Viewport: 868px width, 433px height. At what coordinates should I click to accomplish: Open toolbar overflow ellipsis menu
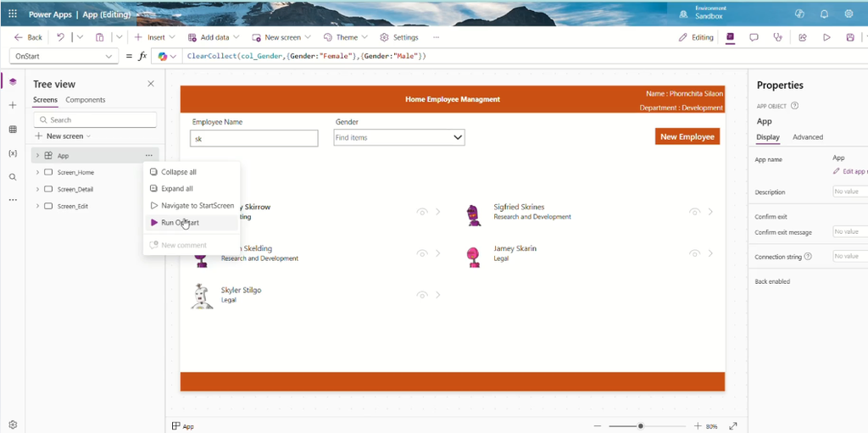click(437, 37)
